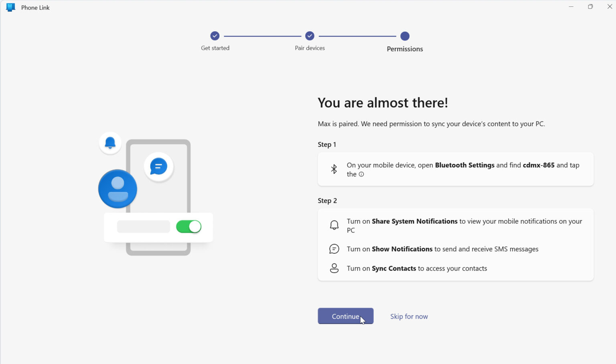616x364 pixels.
Task: Click the person icon beside Sync Contacts
Action: [x=334, y=268]
